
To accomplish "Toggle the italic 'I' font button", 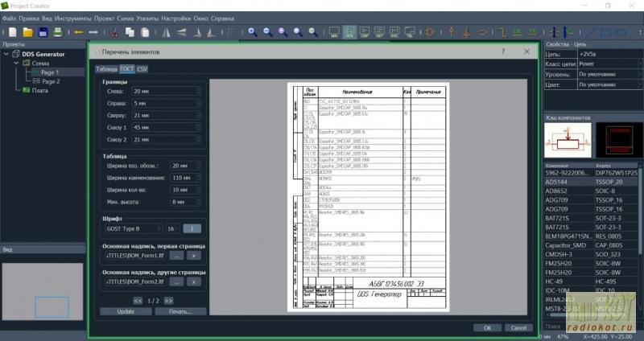I will click(193, 228).
